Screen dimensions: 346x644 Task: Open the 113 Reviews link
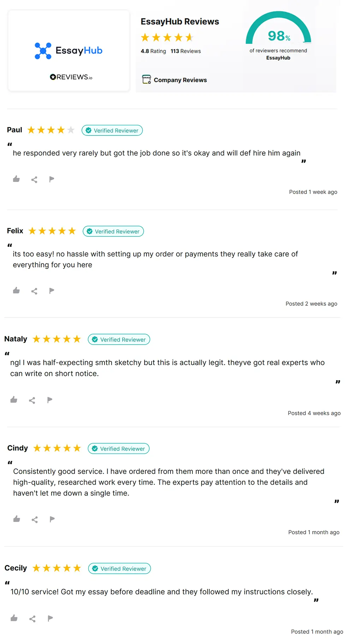click(186, 51)
